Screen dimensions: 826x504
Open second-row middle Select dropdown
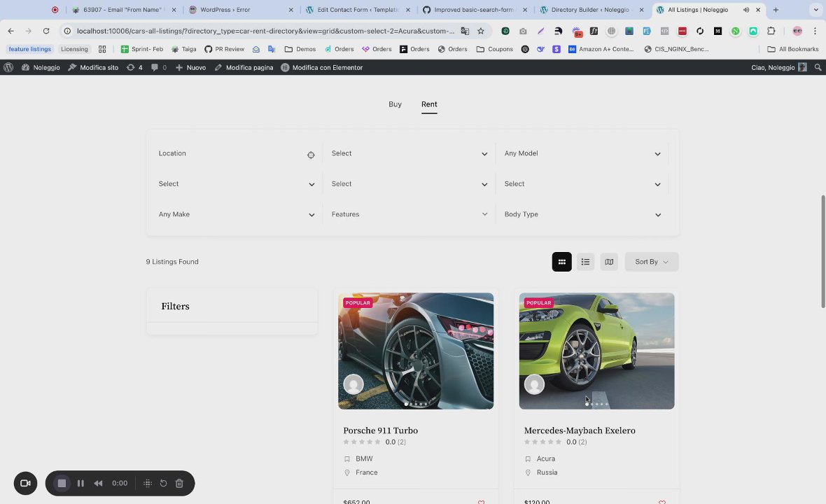(409, 184)
